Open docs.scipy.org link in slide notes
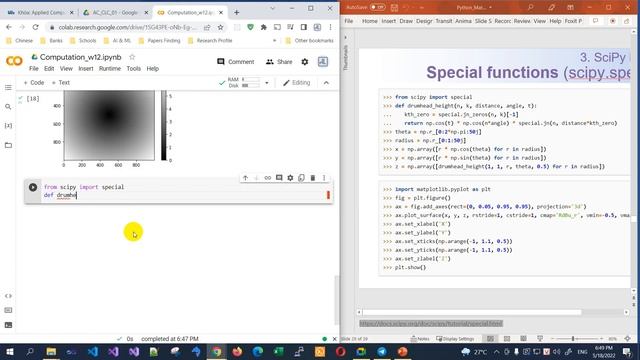This screenshot has width=640, height=360. pos(431,324)
